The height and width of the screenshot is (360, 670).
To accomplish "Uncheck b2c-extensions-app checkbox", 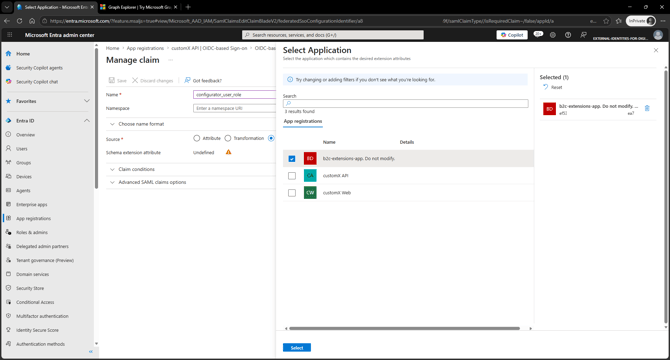I will 292,159.
